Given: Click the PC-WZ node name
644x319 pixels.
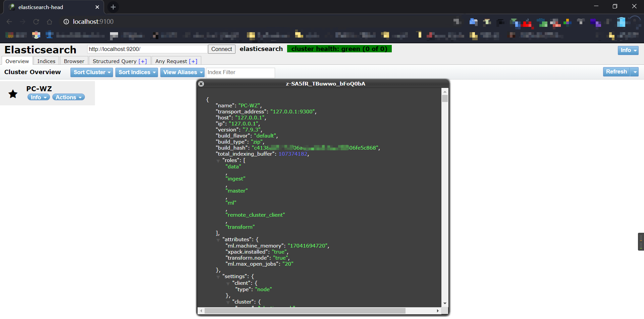Looking at the screenshot, I should click(39, 89).
